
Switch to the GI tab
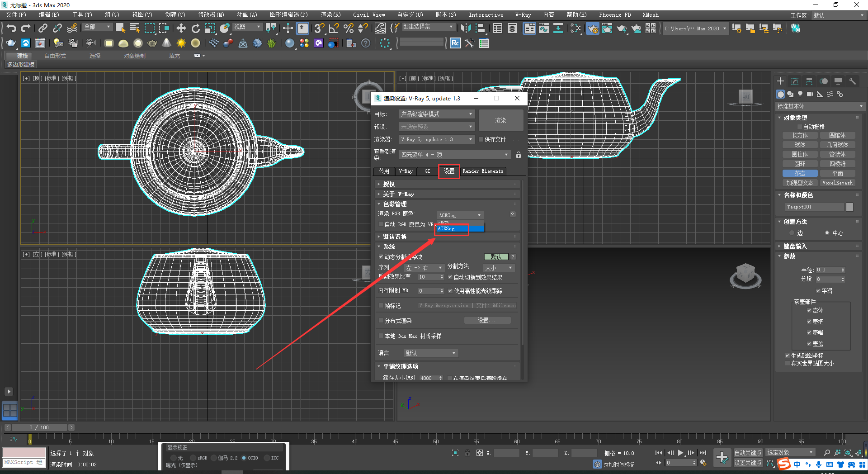click(x=427, y=171)
